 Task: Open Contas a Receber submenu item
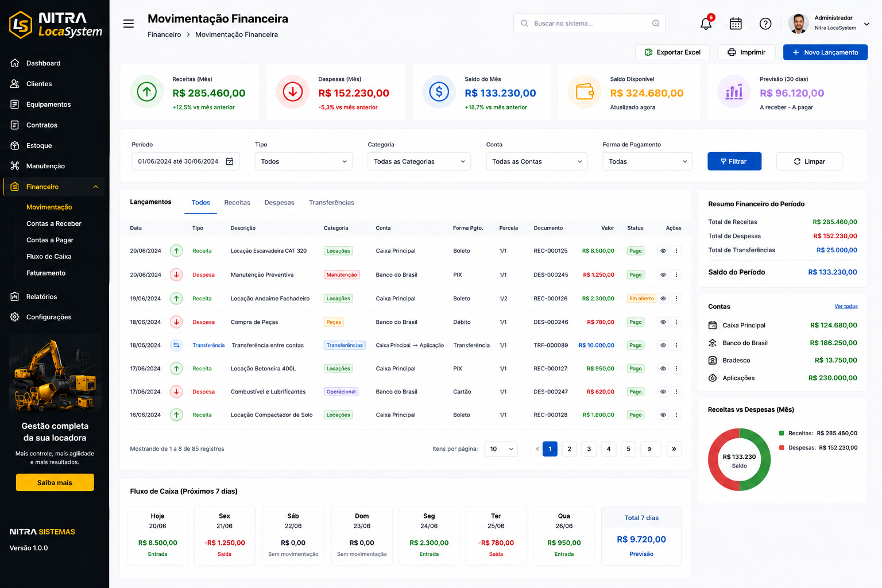54,223
